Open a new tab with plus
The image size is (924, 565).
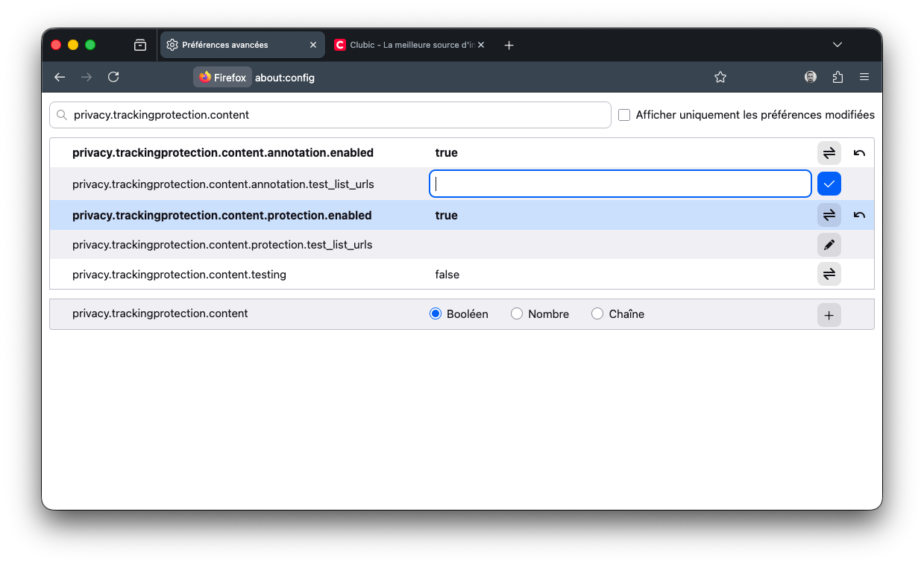click(509, 45)
